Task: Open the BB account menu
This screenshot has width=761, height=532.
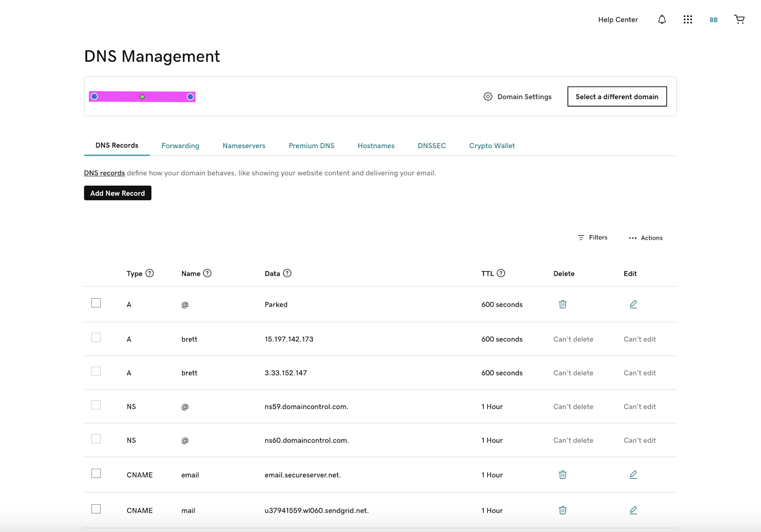Action: 713,20
